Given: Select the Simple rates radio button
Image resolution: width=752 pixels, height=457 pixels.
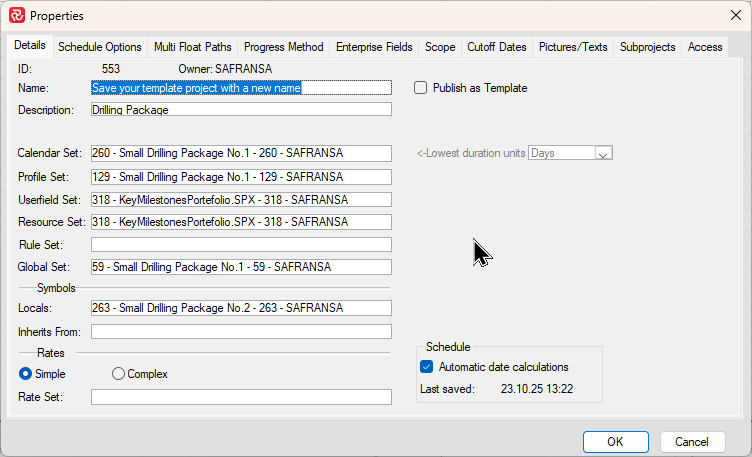Looking at the screenshot, I should pos(26,374).
